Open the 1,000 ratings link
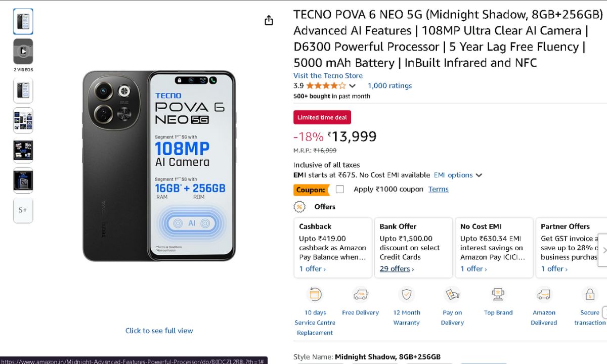Viewport: 607px width, 364px height. click(x=389, y=86)
